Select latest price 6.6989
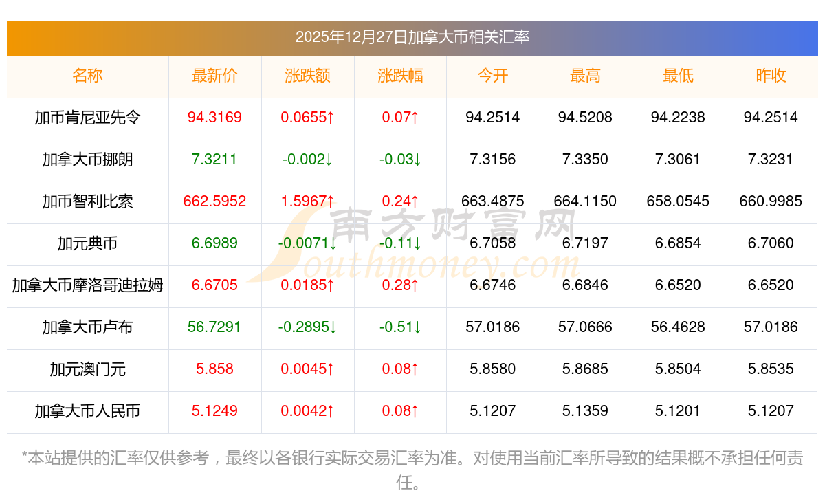The width and height of the screenshot is (825, 504). point(214,243)
